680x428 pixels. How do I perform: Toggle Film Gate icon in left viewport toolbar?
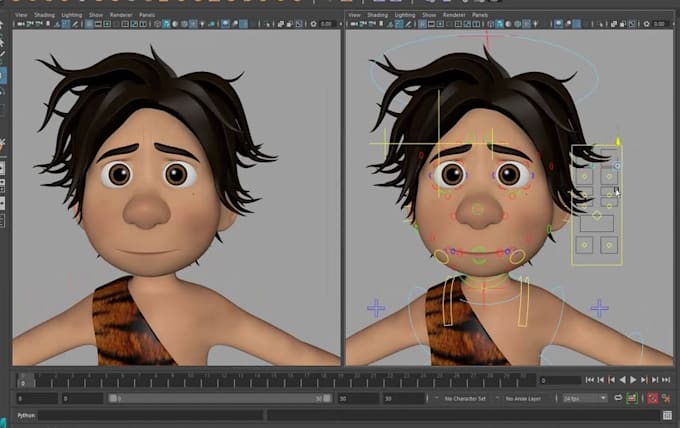[x=98, y=24]
